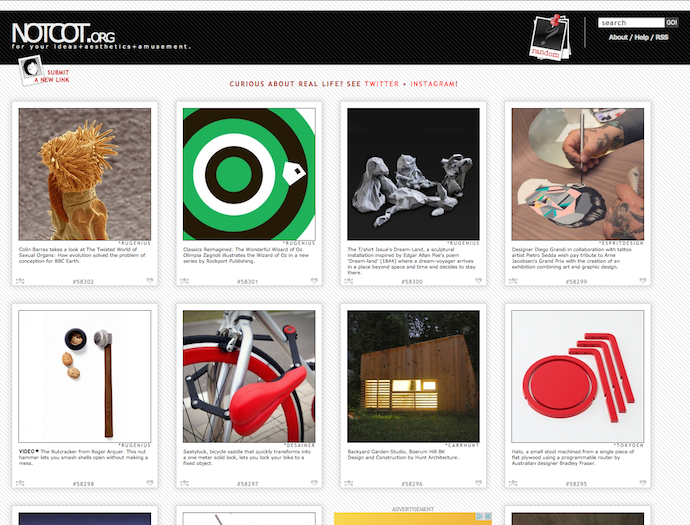Screen dimensions: 690x525
Task: Heart the Wizard of Oz post #58301
Action: click(x=314, y=280)
